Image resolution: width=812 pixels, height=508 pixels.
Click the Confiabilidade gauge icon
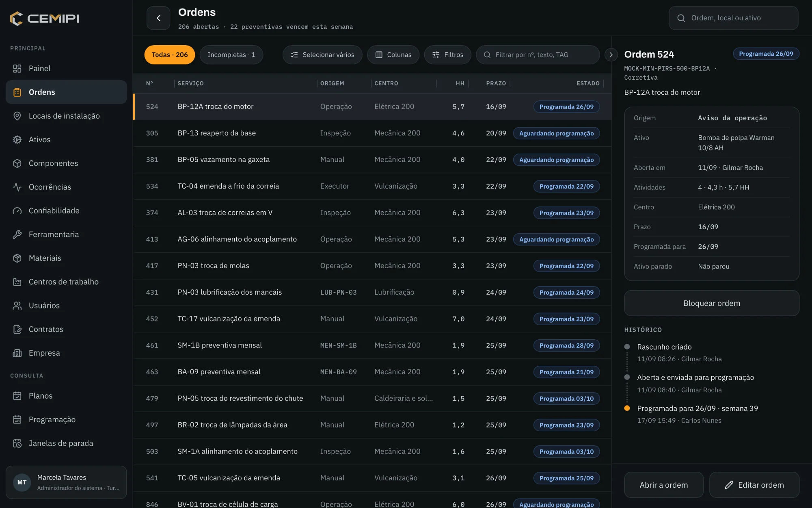click(x=17, y=211)
